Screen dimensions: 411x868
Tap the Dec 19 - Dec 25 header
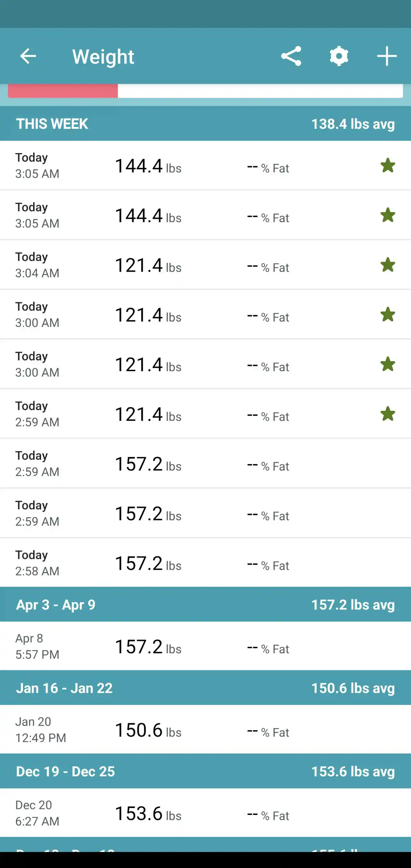point(65,772)
